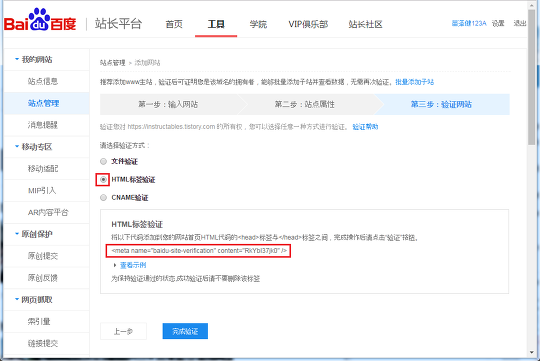The image size is (540, 361).
Task: Open the 首页 tab
Action: click(x=174, y=24)
